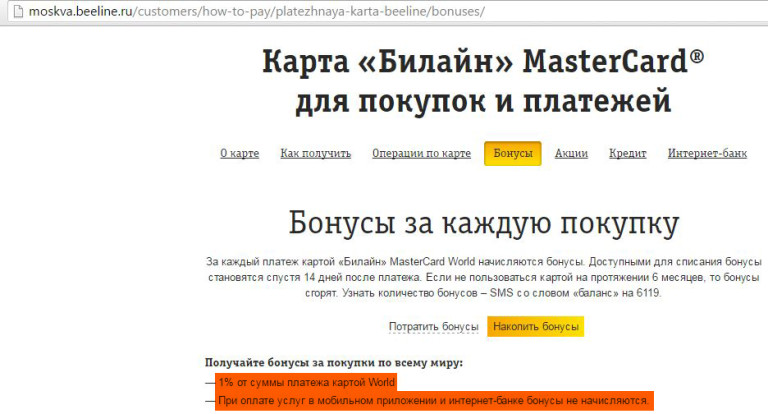The height and width of the screenshot is (414, 768).
Task: Click the SMS number 6119 in paragraph
Action: coord(647,294)
